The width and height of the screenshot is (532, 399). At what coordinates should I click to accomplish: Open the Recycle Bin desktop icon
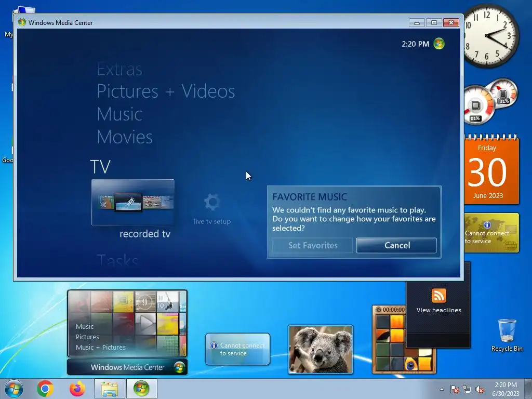tap(507, 335)
